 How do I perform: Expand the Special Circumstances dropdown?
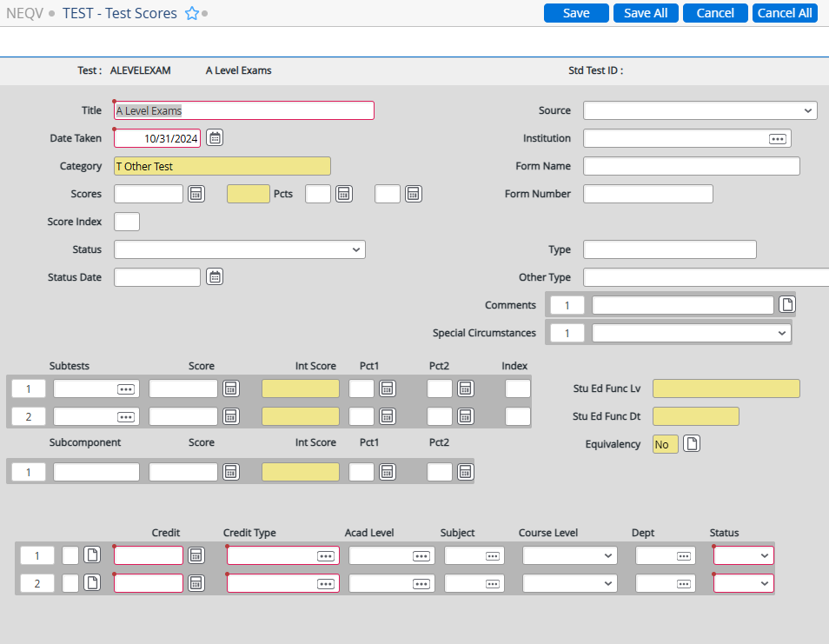click(782, 333)
